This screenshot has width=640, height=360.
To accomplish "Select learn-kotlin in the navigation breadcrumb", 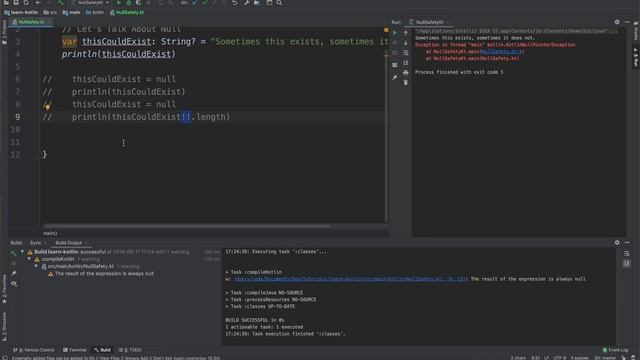I will click(21, 13).
